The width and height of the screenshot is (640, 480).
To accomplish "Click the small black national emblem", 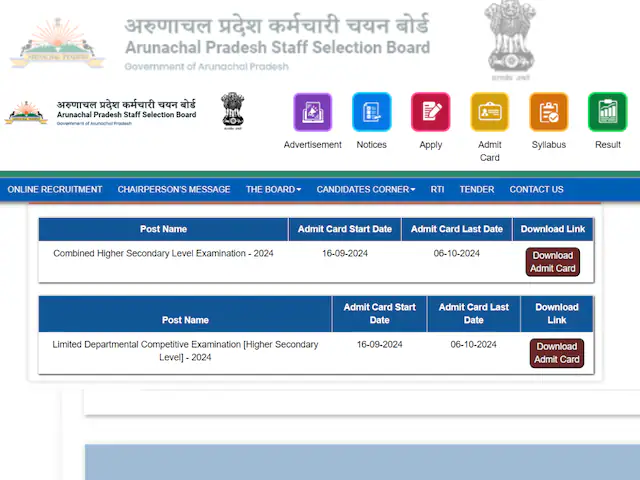I will [x=233, y=111].
